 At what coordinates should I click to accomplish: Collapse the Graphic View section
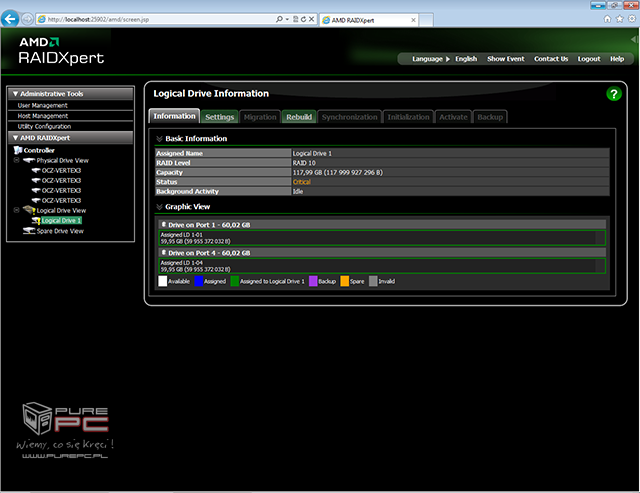click(159, 207)
